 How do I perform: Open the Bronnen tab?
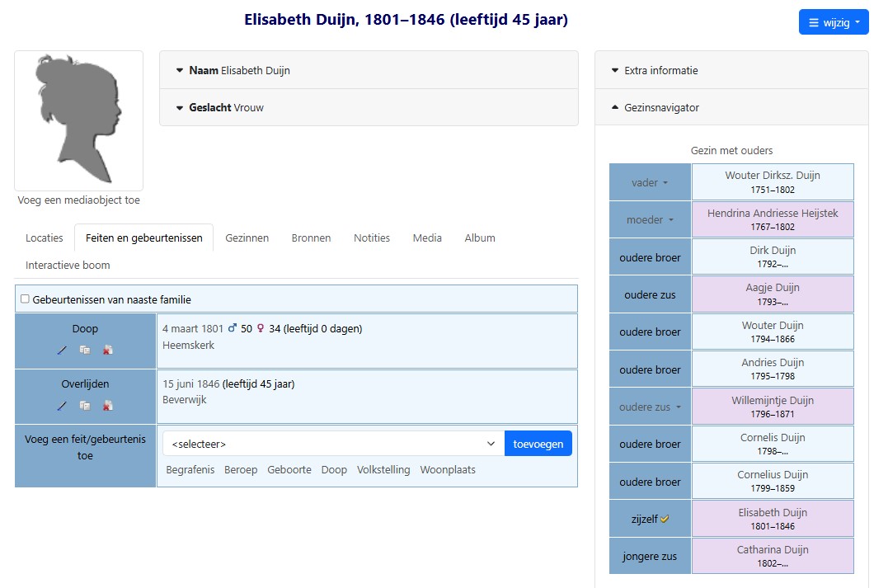pos(311,238)
